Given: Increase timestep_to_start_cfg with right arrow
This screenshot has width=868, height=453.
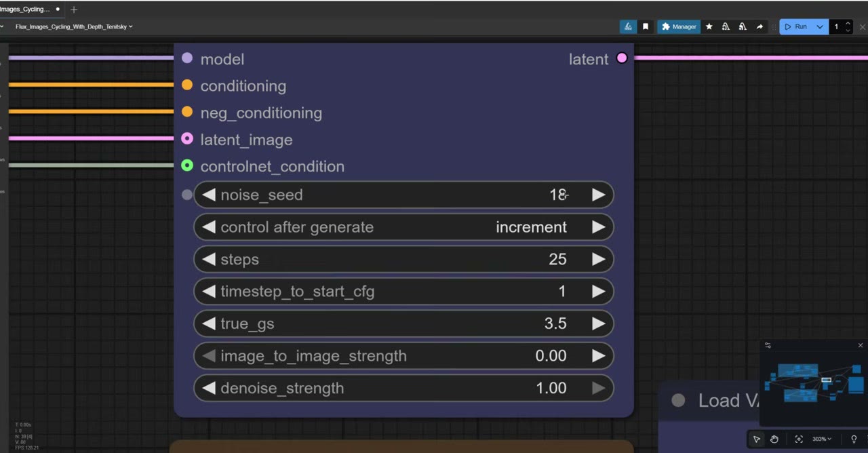Looking at the screenshot, I should tap(598, 292).
